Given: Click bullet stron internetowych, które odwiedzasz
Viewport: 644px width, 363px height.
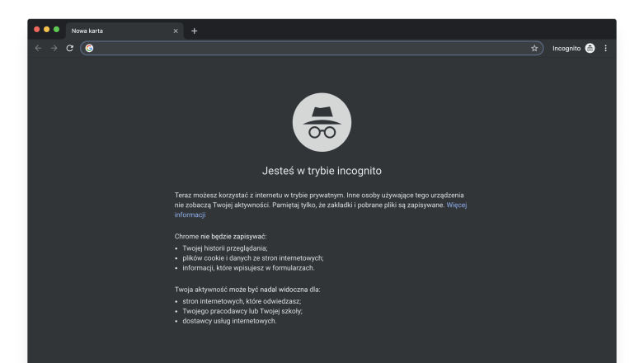Looking at the screenshot, I should 242,301.
